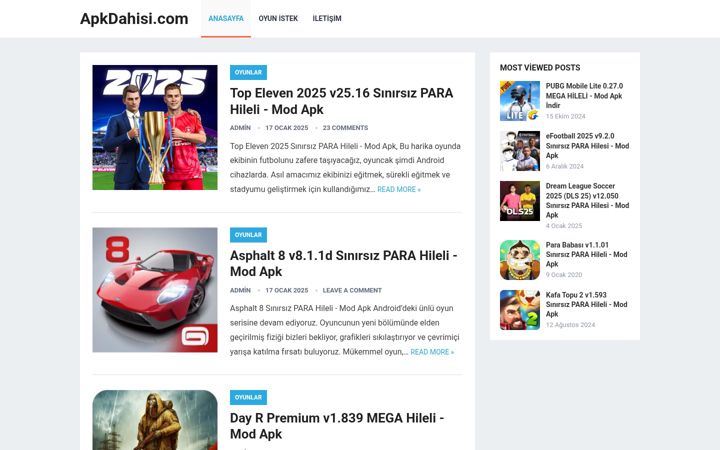The image size is (720, 450).
Task: Open Dream League Soccer 2025 sidebar link
Action: 587,200
